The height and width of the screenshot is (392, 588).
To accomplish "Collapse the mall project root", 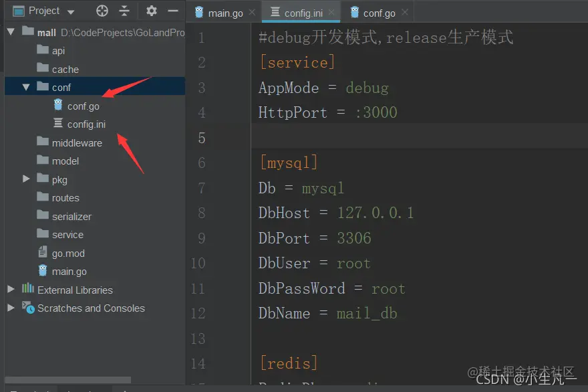I will (11, 31).
